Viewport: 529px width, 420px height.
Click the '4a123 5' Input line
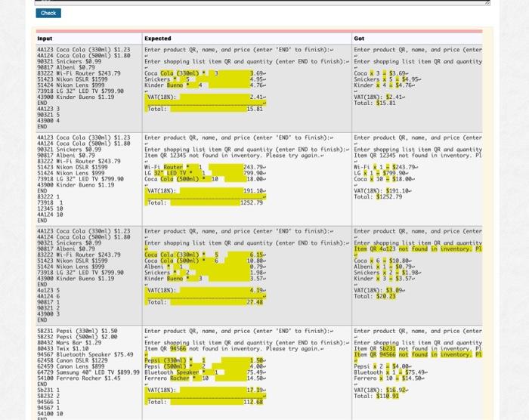click(48, 290)
